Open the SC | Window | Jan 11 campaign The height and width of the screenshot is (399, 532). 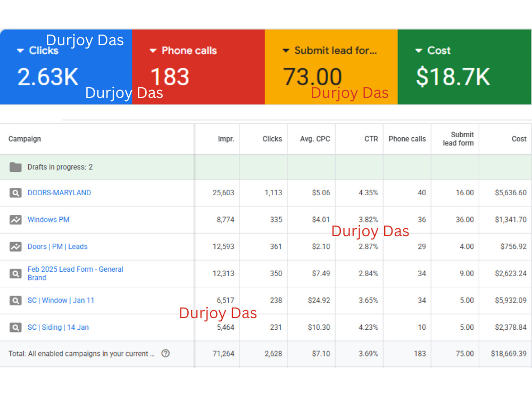[x=61, y=300]
